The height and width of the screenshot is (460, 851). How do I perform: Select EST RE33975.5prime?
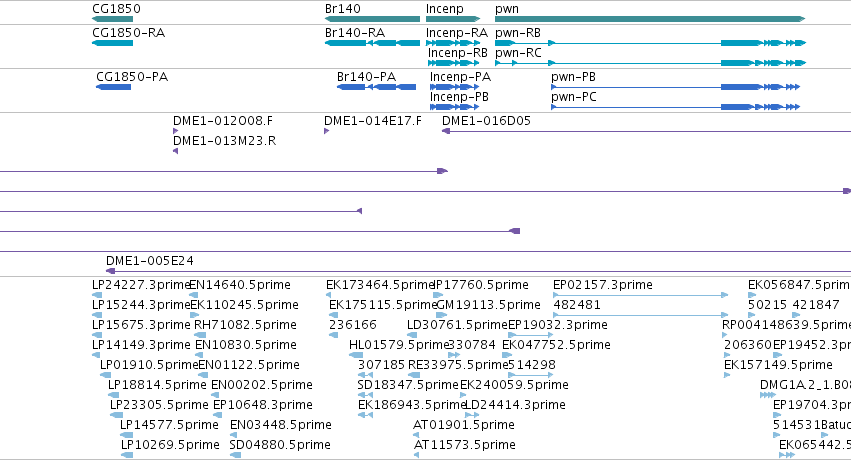458,365
